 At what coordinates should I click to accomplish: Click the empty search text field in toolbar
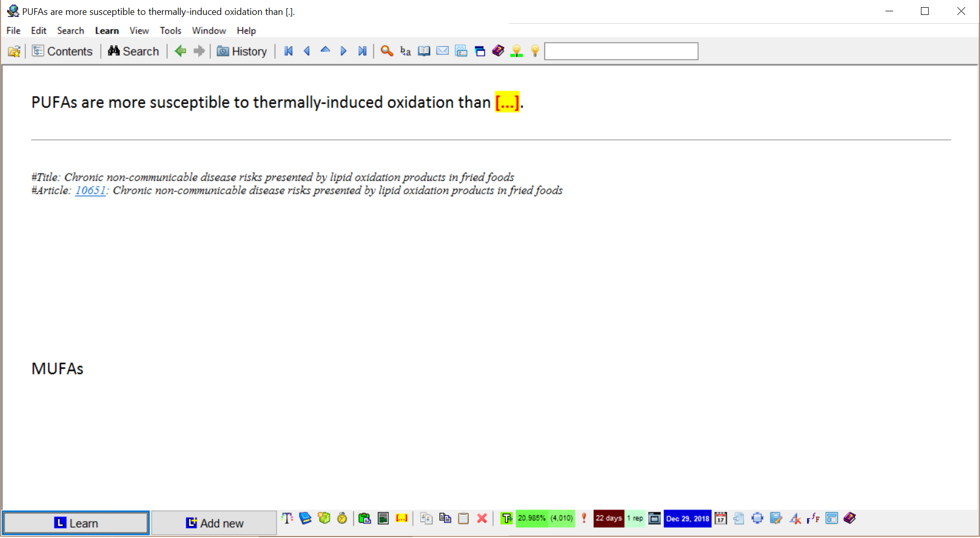point(621,51)
